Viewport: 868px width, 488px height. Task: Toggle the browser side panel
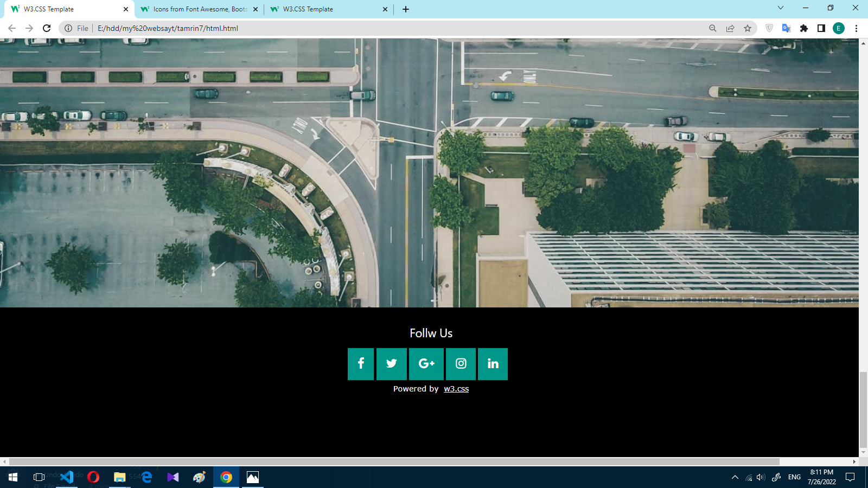(x=821, y=28)
